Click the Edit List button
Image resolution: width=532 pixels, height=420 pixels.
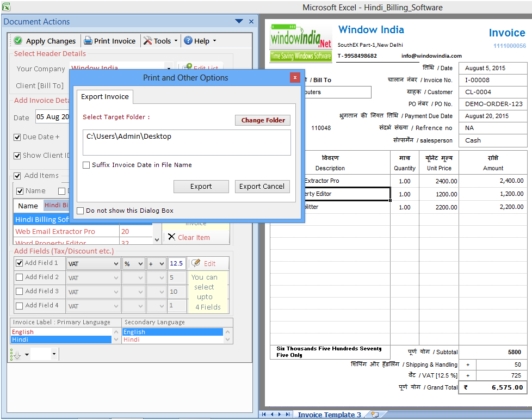tap(201, 66)
